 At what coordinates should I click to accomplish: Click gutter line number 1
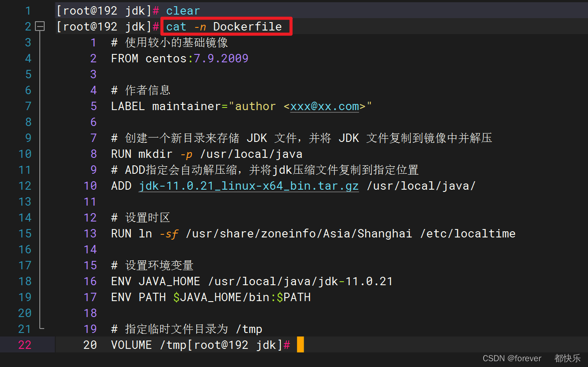[x=28, y=11]
